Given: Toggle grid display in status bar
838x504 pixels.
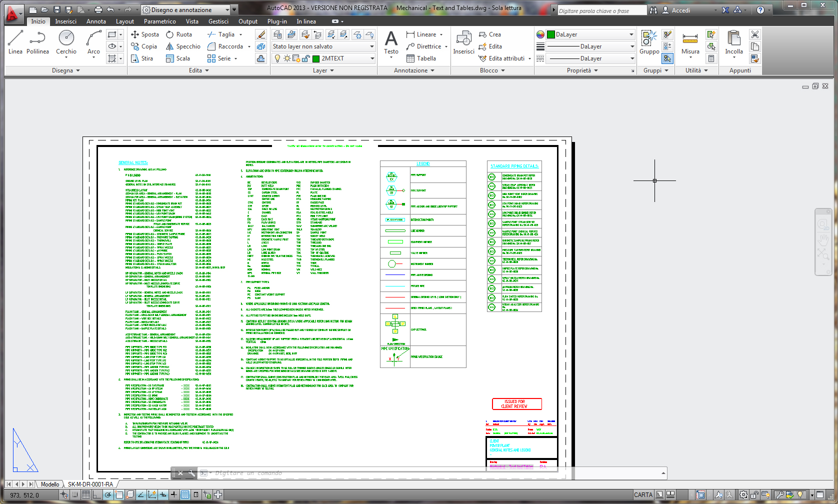Looking at the screenshot, I should click(x=86, y=494).
